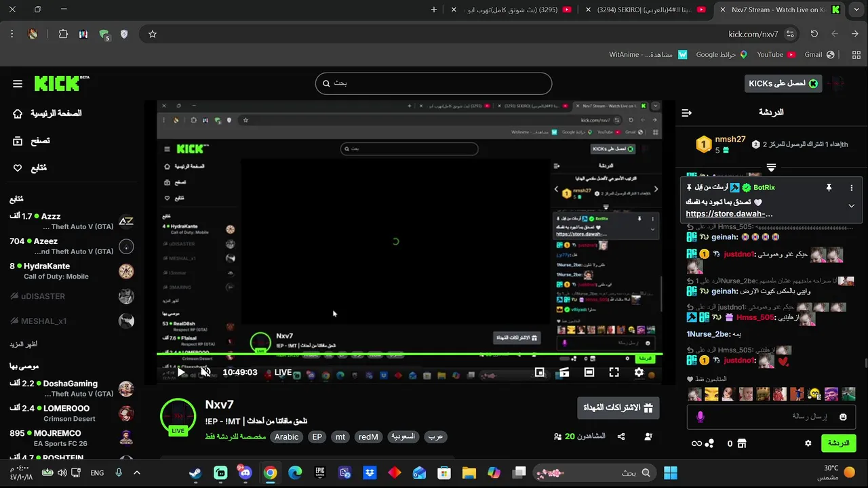Open the Gmail bookmark

coord(818,54)
